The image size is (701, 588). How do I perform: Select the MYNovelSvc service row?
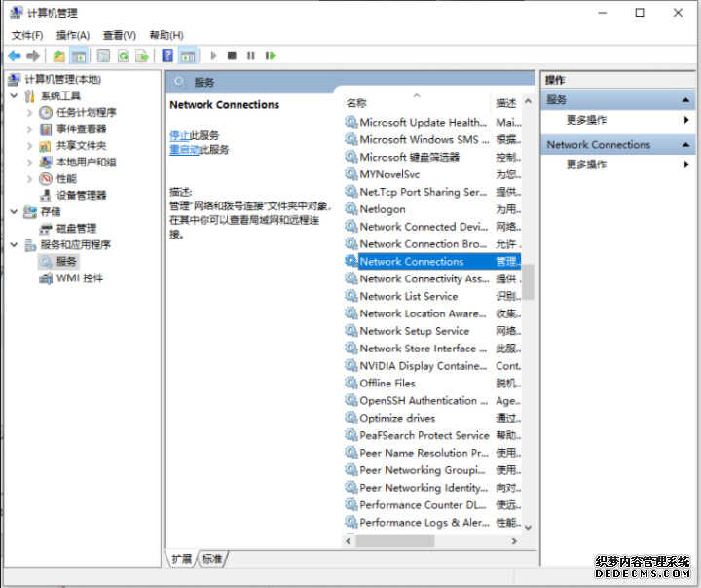[432, 174]
